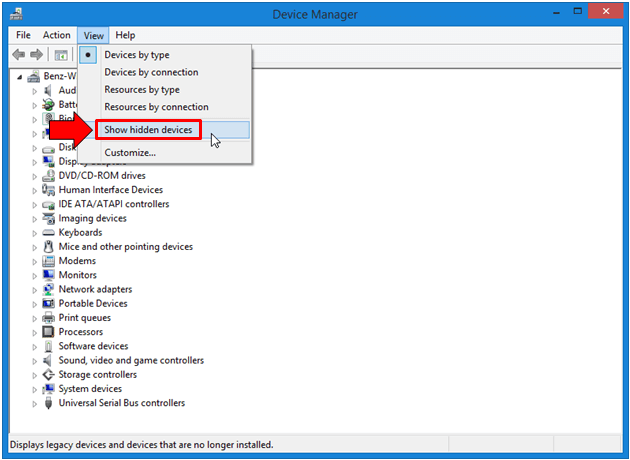This screenshot has width=630, height=460.
Task: Select the Imaging devices camera icon
Action: tap(49, 218)
